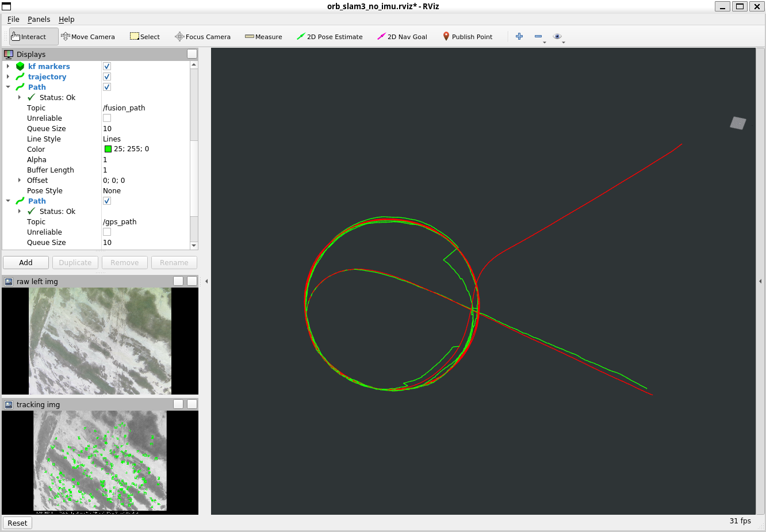Disable the trajectory display checkbox
This screenshot has width=766, height=532.
107,76
